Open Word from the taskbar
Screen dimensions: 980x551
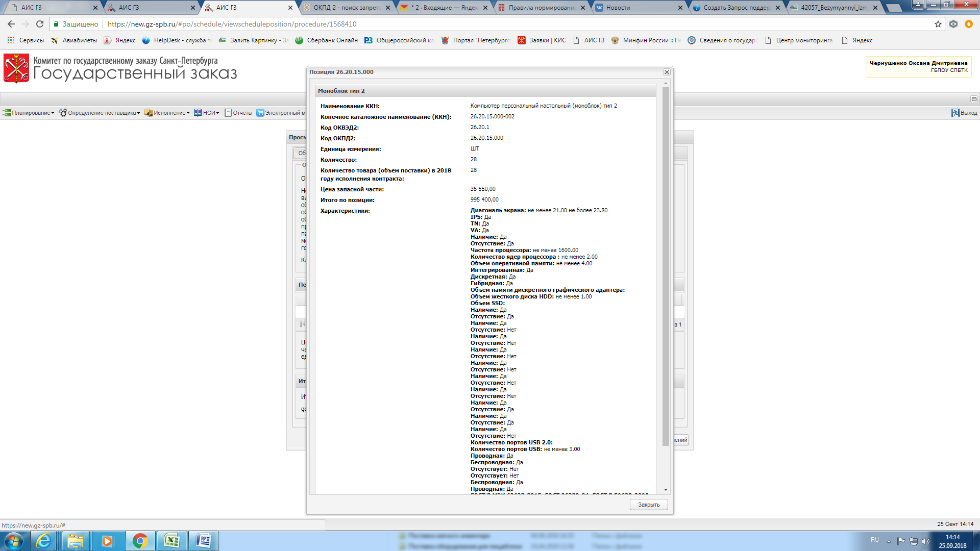coord(203,541)
